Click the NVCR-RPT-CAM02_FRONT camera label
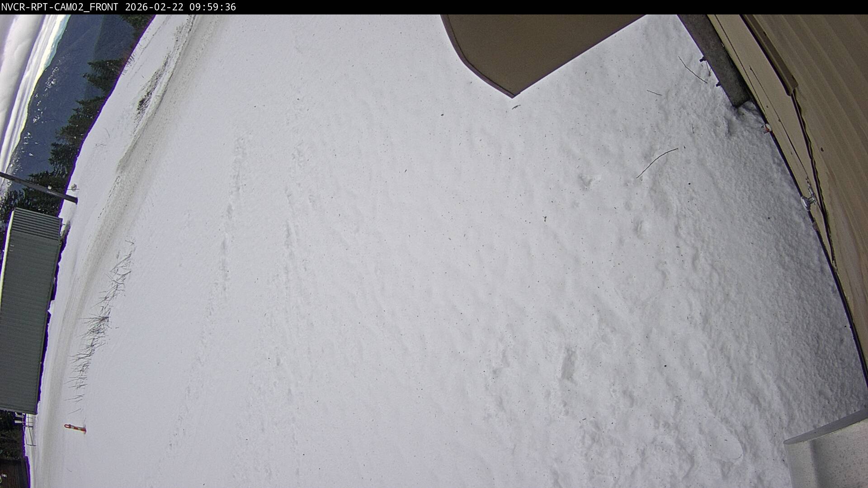 pos(59,7)
